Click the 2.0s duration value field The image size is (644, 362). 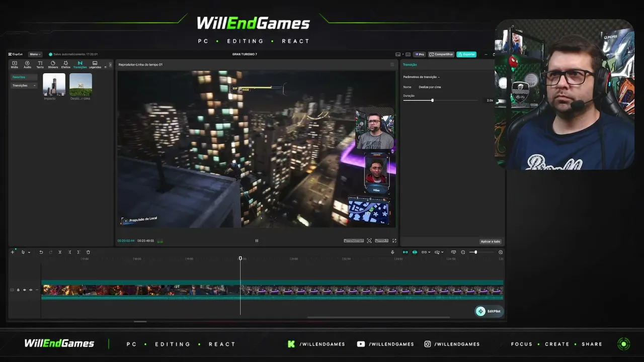pos(490,101)
